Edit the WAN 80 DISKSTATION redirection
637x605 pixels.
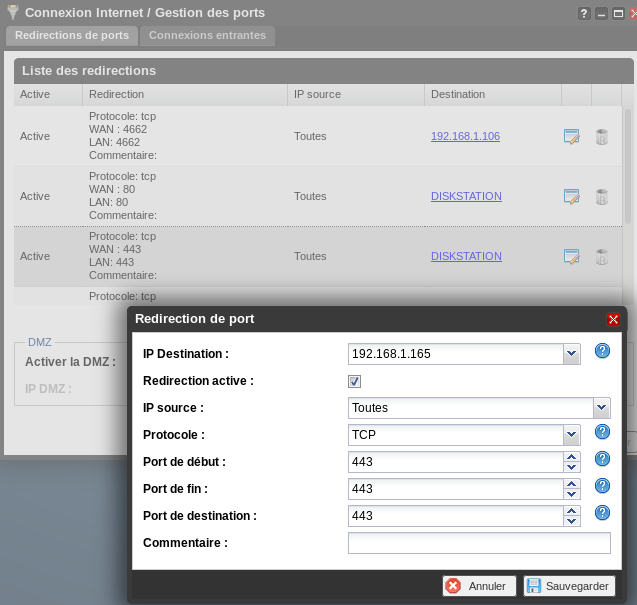(571, 197)
